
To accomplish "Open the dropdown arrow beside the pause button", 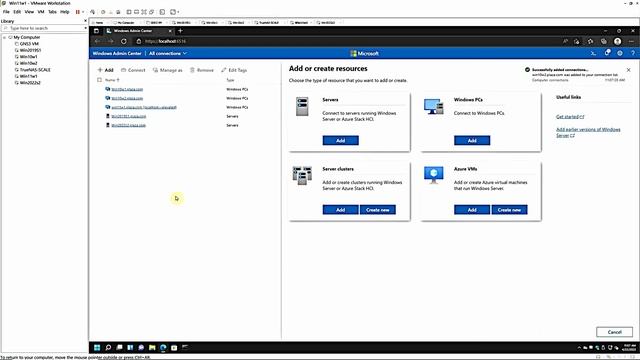I will (83, 12).
